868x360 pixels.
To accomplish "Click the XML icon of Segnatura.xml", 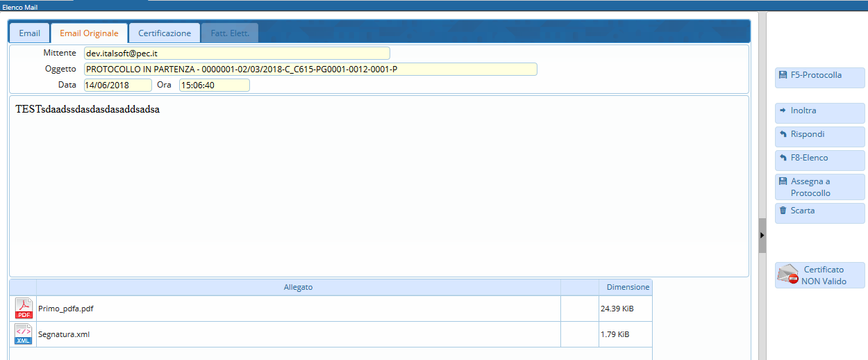I will pos(24,334).
